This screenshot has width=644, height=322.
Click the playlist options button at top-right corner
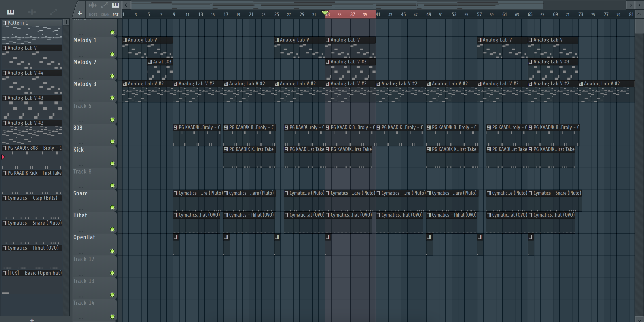pyautogui.click(x=639, y=5)
